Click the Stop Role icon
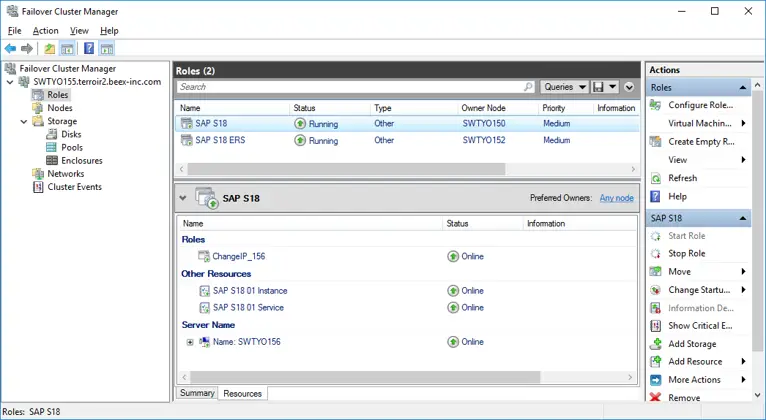Viewport: 766px width, 420px height. click(656, 253)
